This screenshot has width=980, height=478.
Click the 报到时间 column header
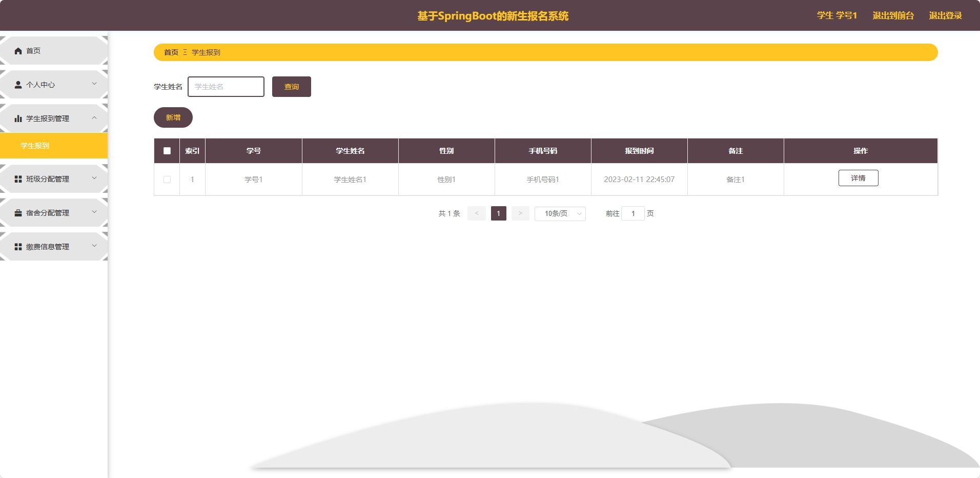639,151
